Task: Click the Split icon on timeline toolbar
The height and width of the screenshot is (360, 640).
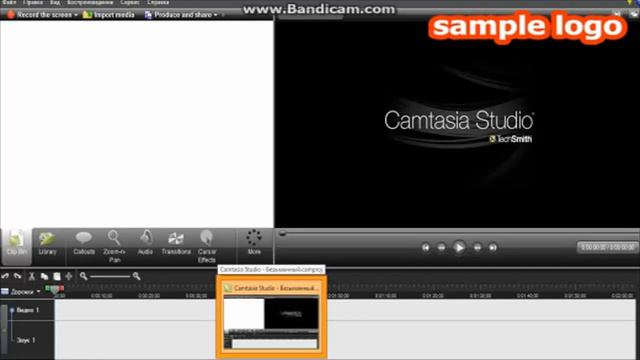Action: 69,276
